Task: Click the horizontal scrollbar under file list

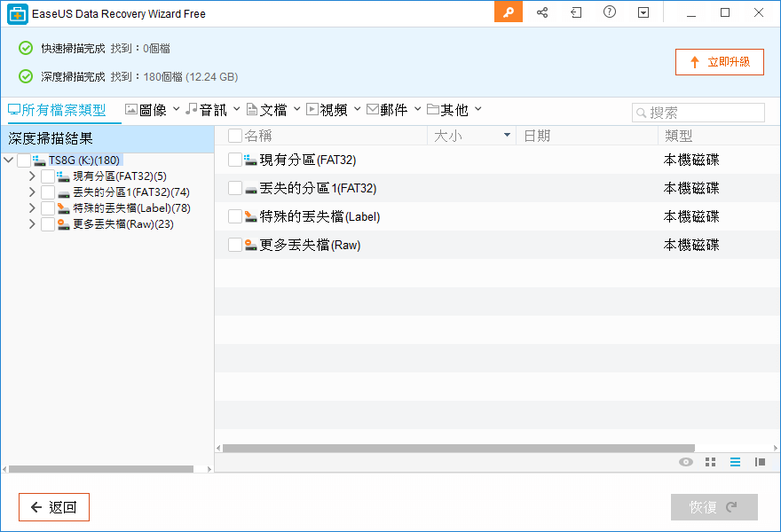Action: tap(458, 449)
